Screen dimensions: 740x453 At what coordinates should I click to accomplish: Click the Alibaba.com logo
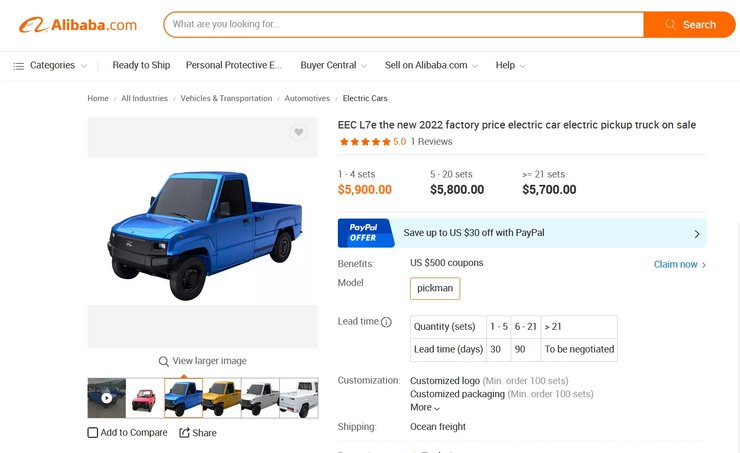pyautogui.click(x=78, y=24)
